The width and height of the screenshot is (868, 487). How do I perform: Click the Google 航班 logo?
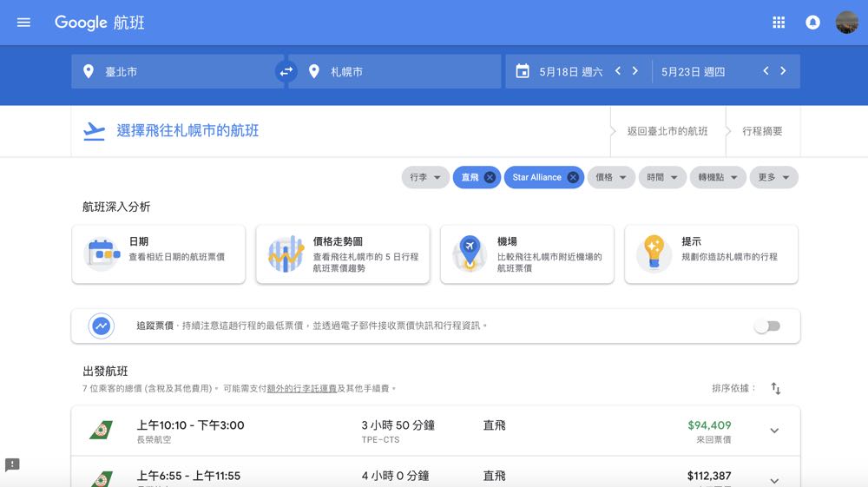click(100, 23)
